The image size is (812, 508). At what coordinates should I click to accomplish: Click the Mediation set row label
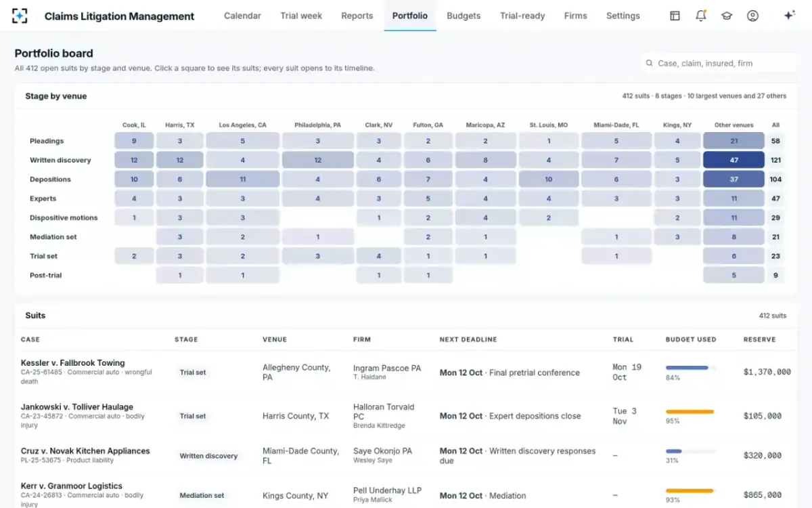click(53, 237)
